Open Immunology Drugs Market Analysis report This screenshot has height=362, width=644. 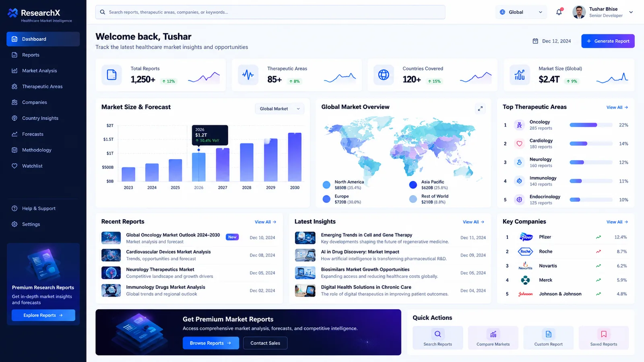click(188, 290)
